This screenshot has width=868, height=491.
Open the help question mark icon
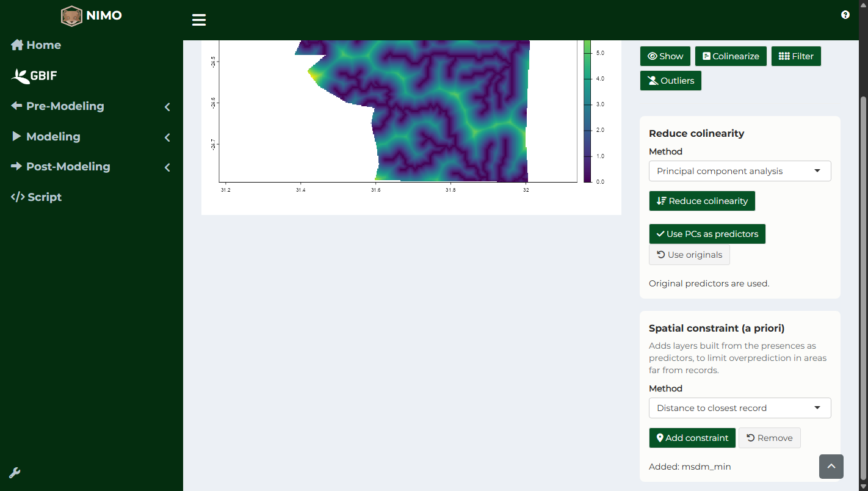click(845, 15)
